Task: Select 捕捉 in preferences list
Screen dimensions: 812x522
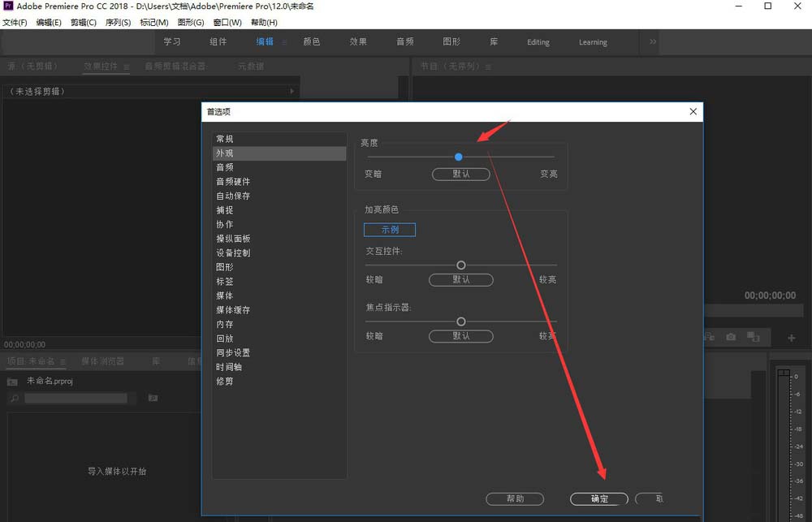Action: pos(279,210)
